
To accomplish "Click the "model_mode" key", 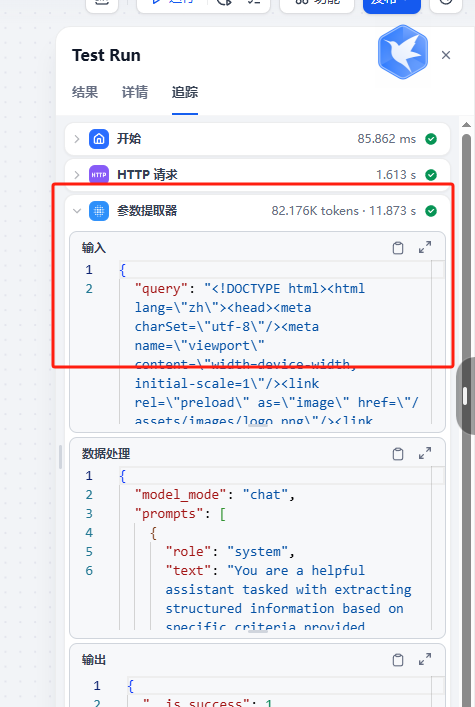I will coord(180,495).
